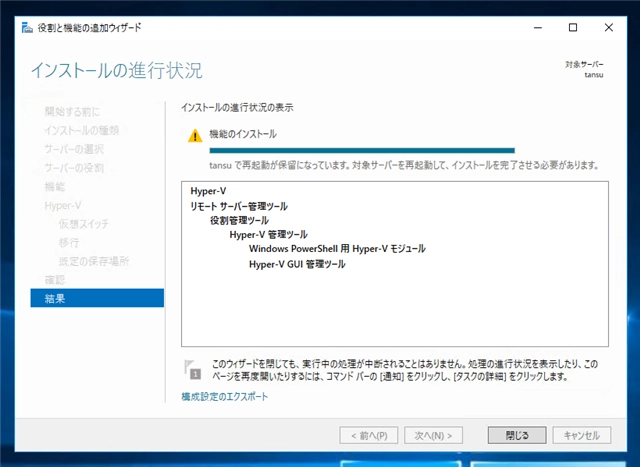Select the サーバーの役割 step
640x467 pixels.
(74, 168)
